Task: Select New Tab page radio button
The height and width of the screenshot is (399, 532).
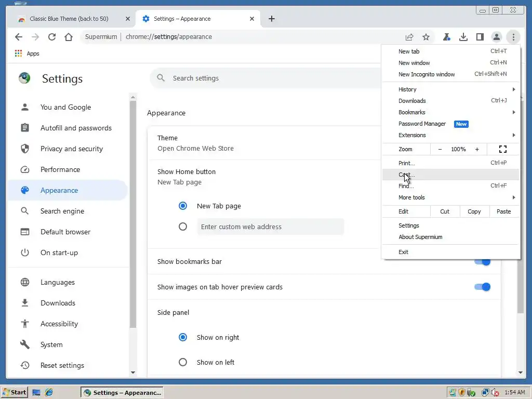Action: (183, 206)
